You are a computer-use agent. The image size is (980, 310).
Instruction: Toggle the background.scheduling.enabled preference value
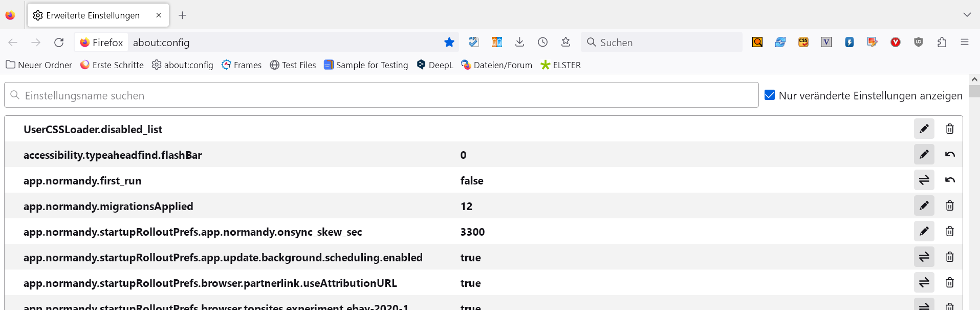click(x=924, y=257)
